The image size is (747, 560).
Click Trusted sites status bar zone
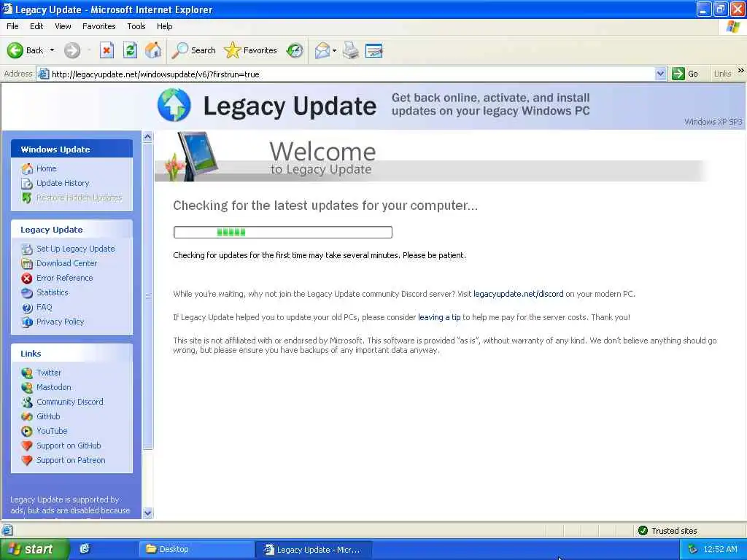(668, 531)
